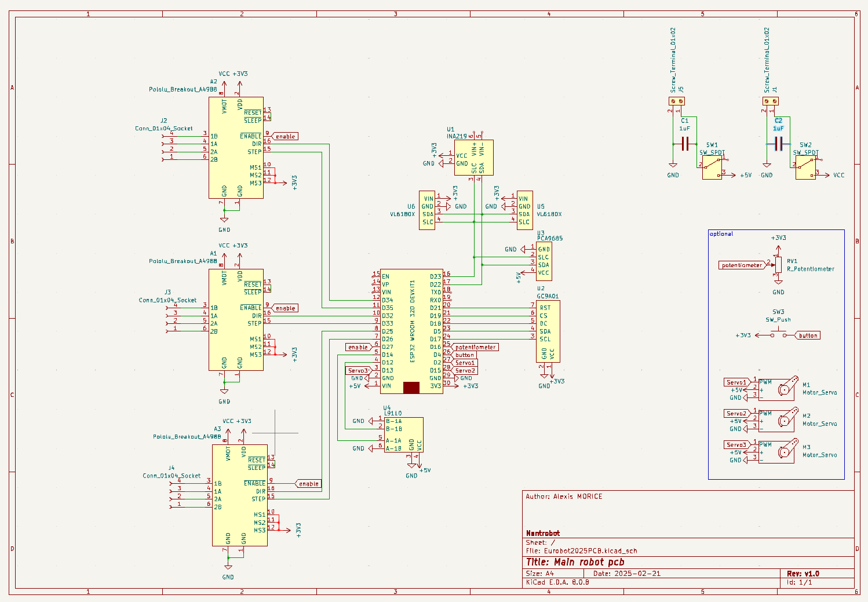Image resolution: width=868 pixels, height=602 pixels.
Task: Select the SW2 SPDT switch symbol
Action: point(805,168)
